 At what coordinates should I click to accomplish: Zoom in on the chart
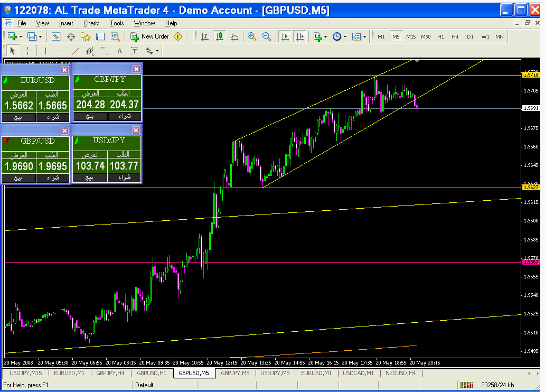[252, 36]
